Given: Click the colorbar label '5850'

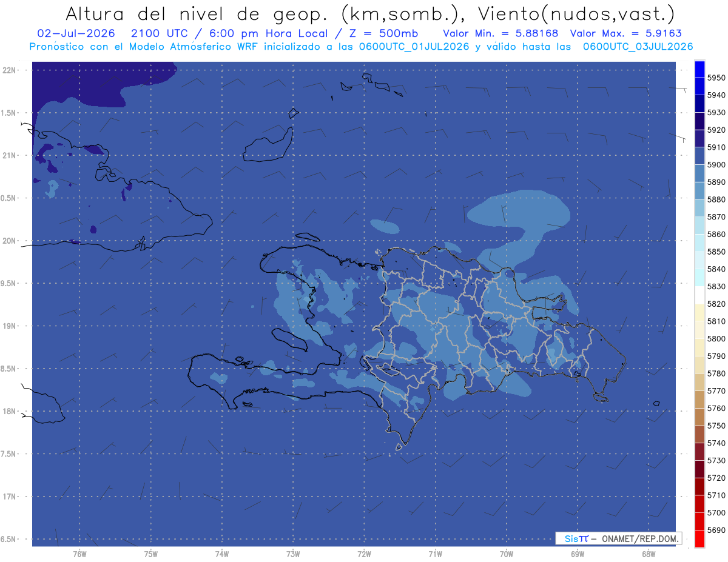Looking at the screenshot, I should tap(716, 252).
